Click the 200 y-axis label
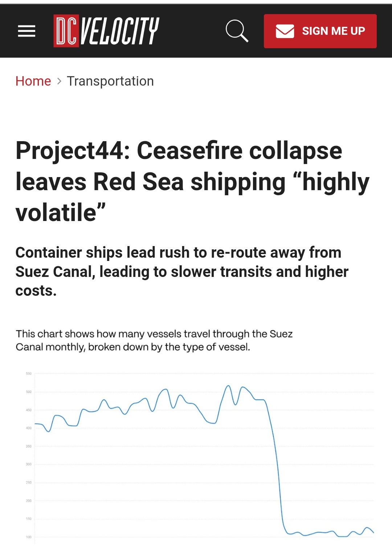The height and width of the screenshot is (552, 392). pos(29,501)
